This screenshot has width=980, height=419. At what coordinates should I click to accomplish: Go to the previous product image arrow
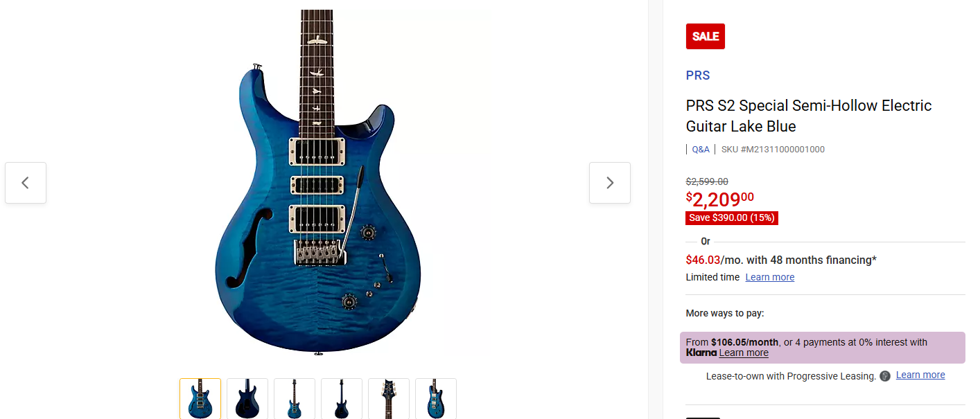tap(26, 183)
